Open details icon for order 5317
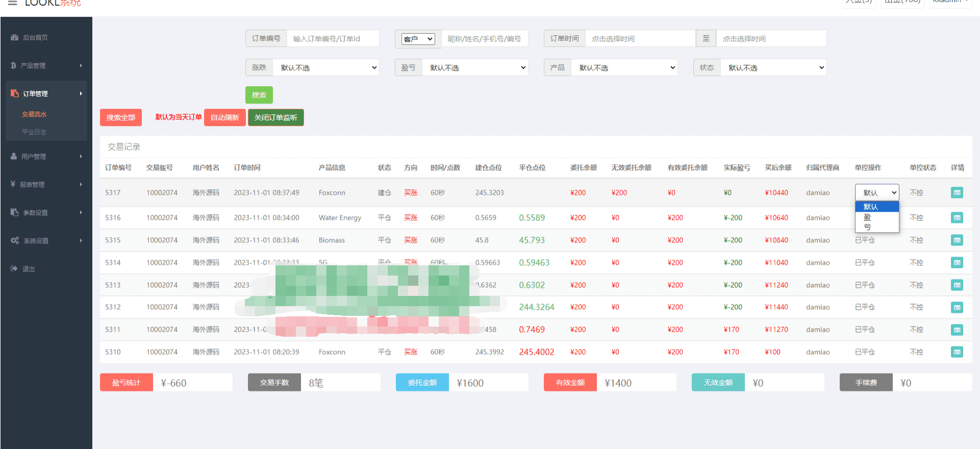This screenshot has height=449, width=980. 957,193
